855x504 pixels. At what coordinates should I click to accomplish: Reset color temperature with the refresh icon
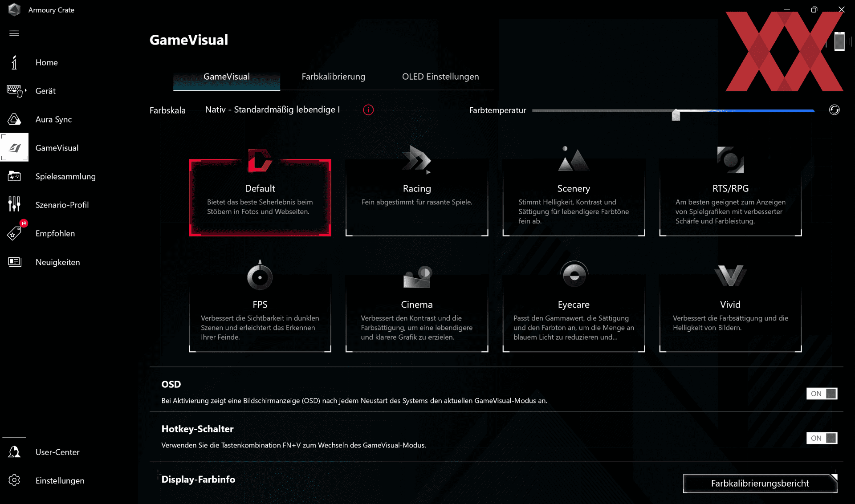point(834,110)
